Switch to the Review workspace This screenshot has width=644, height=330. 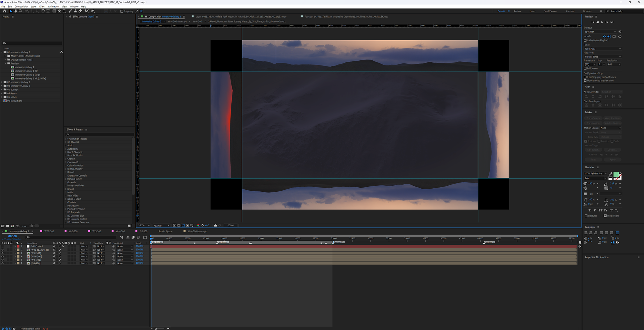pos(517,11)
